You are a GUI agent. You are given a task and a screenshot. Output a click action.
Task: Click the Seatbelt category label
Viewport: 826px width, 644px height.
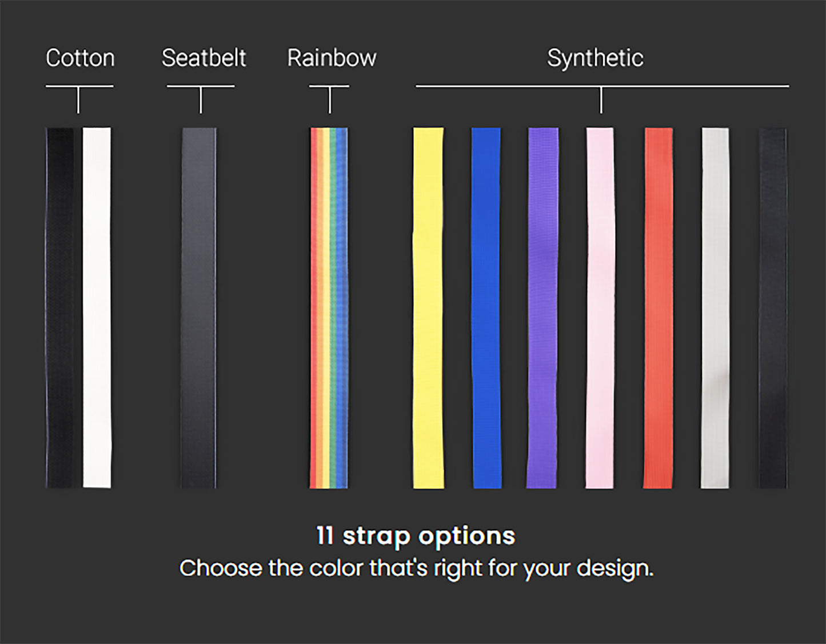[x=203, y=58]
